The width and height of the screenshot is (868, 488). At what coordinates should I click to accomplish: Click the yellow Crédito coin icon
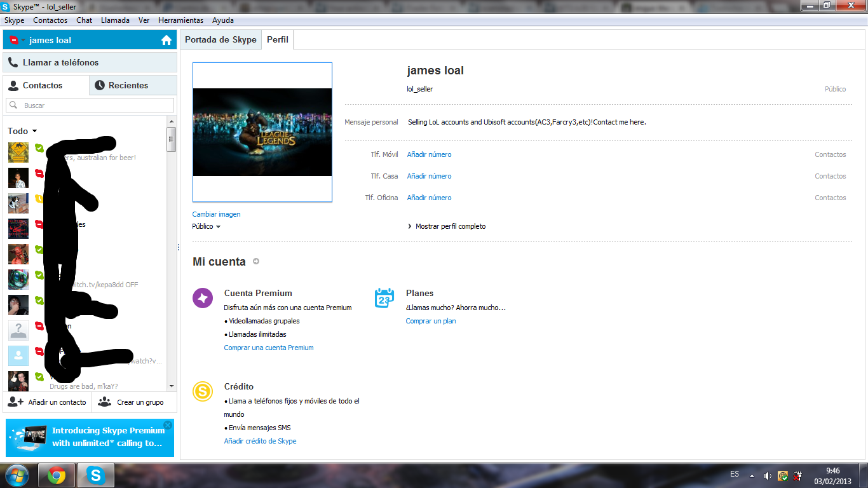(203, 391)
